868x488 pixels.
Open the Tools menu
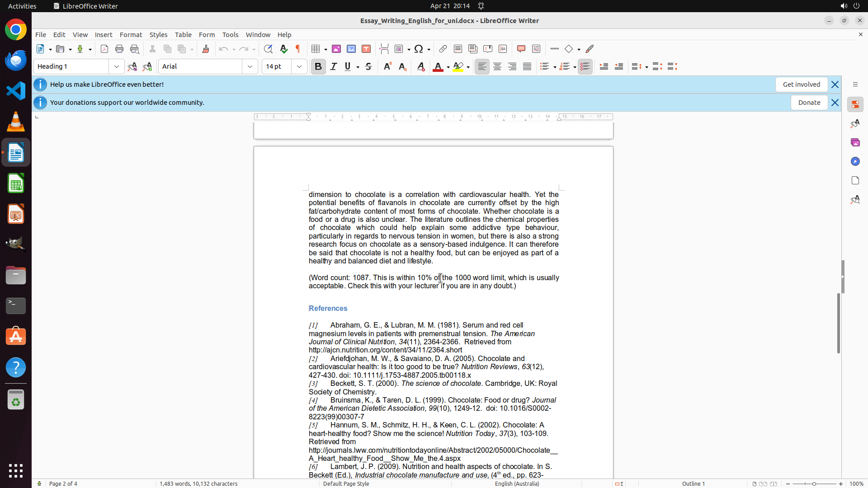pyautogui.click(x=230, y=35)
